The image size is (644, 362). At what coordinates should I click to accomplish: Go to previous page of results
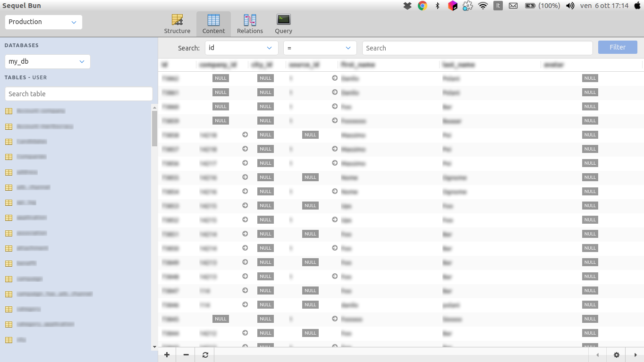coord(598,355)
